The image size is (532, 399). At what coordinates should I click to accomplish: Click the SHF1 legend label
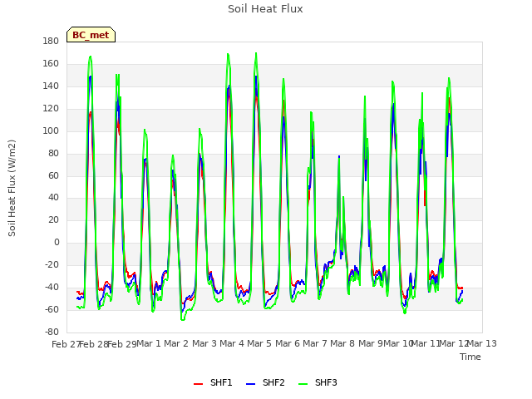(221, 382)
